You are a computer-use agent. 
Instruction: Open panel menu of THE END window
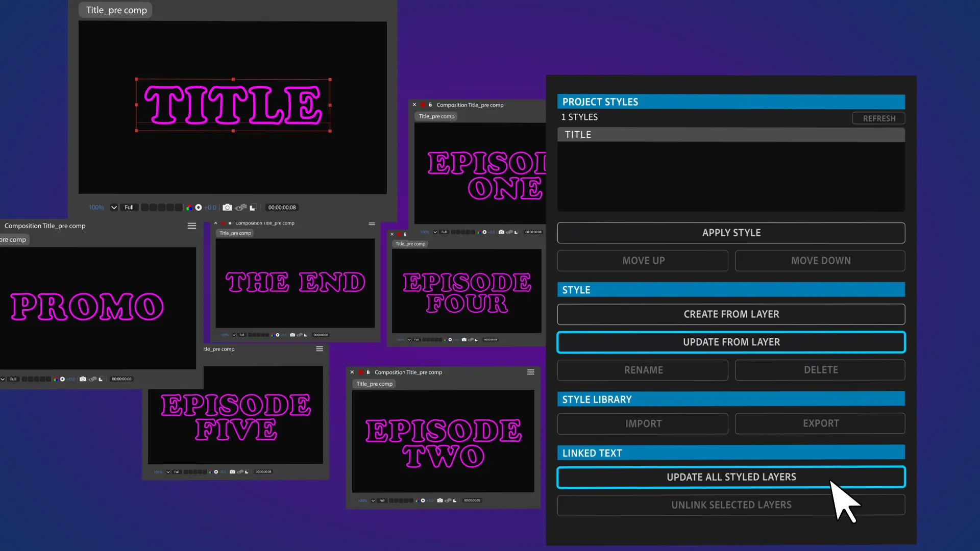tap(372, 223)
